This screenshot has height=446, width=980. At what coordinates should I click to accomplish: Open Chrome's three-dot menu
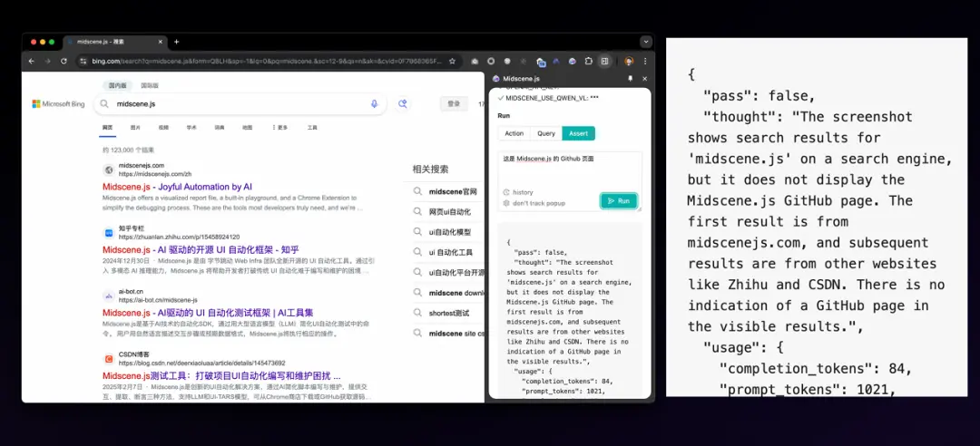point(645,62)
